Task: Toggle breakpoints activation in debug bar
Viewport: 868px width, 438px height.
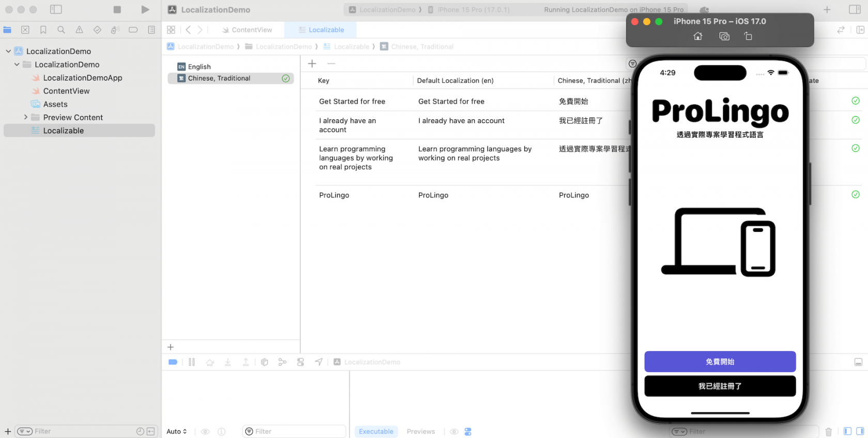Action: click(x=173, y=362)
